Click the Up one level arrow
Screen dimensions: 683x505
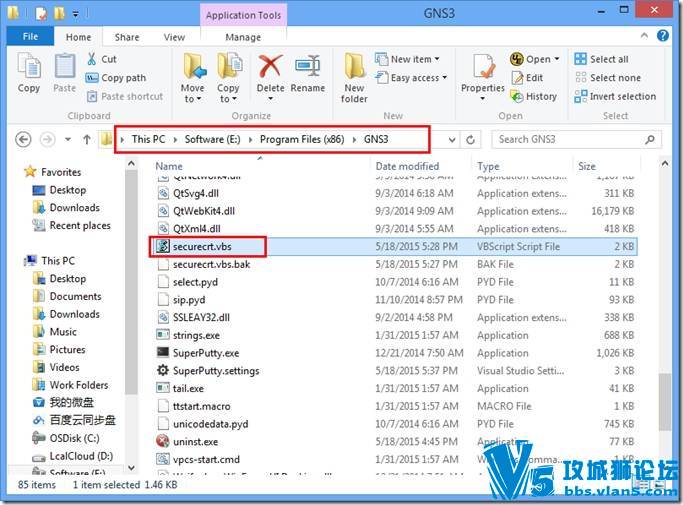[87, 139]
